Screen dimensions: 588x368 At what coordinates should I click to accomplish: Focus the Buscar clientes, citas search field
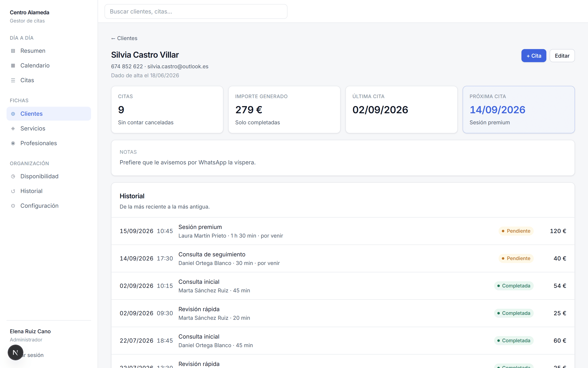(196, 11)
